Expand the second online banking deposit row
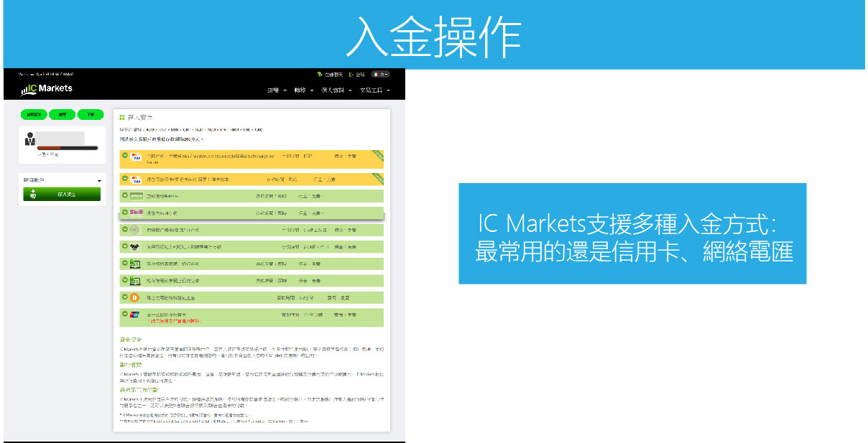 click(125, 280)
